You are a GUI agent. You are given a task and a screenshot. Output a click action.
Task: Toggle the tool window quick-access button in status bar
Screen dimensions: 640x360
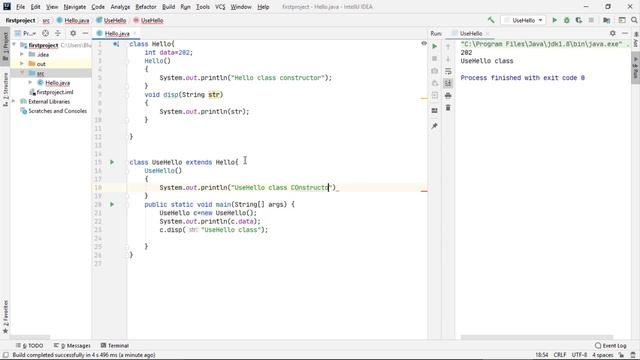coord(6,355)
